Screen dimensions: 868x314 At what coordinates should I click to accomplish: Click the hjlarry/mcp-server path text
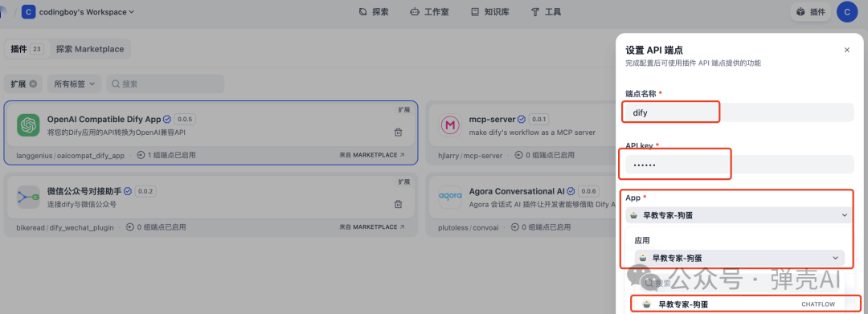pos(470,155)
